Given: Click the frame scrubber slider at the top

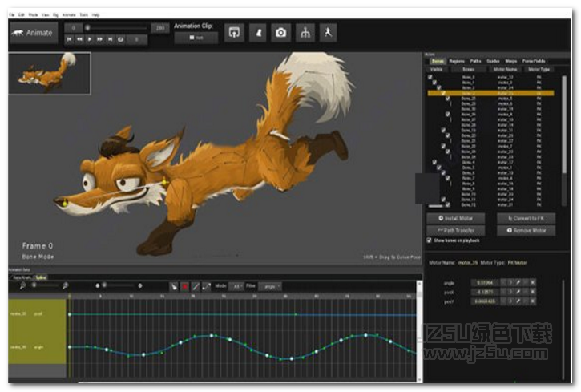Looking at the screenshot, I should tap(116, 28).
